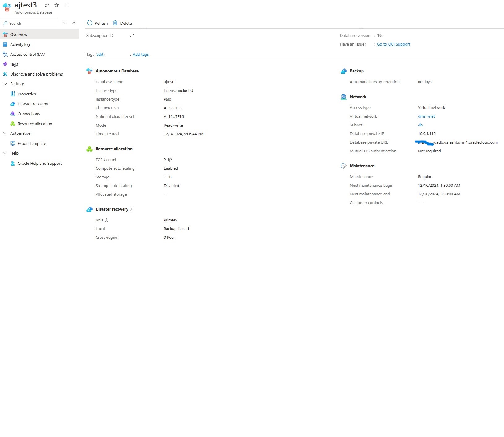Viewport: 504px width, 437px height.
Task: Clear the sidebar search box
Action: tap(64, 23)
